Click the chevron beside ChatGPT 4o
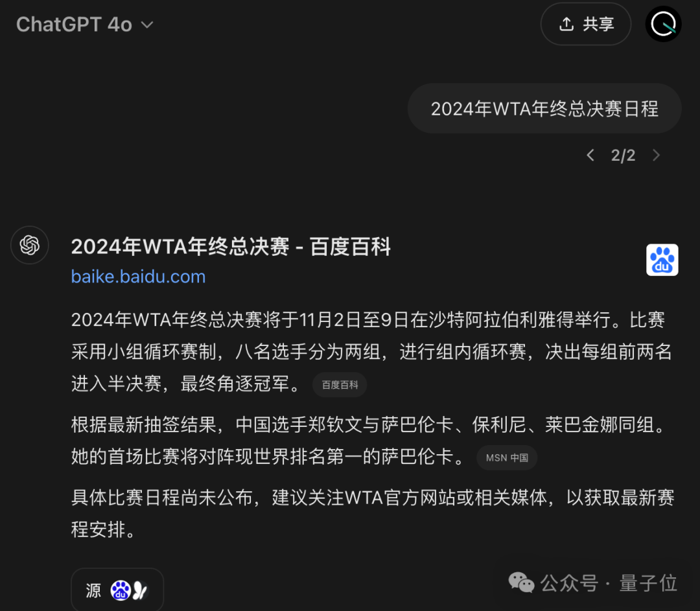 click(x=147, y=25)
